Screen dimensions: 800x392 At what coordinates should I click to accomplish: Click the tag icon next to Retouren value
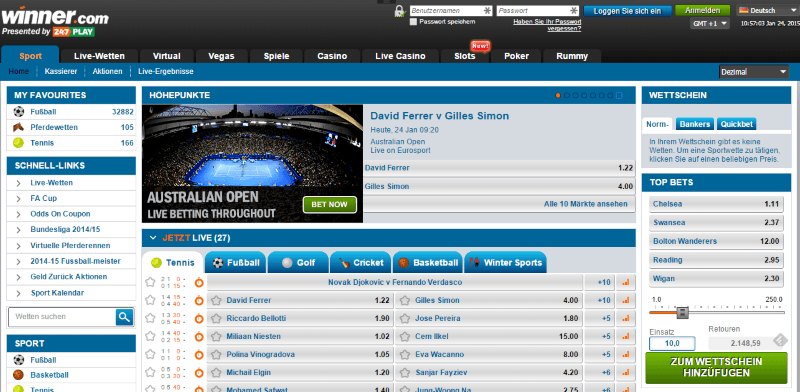(780, 340)
